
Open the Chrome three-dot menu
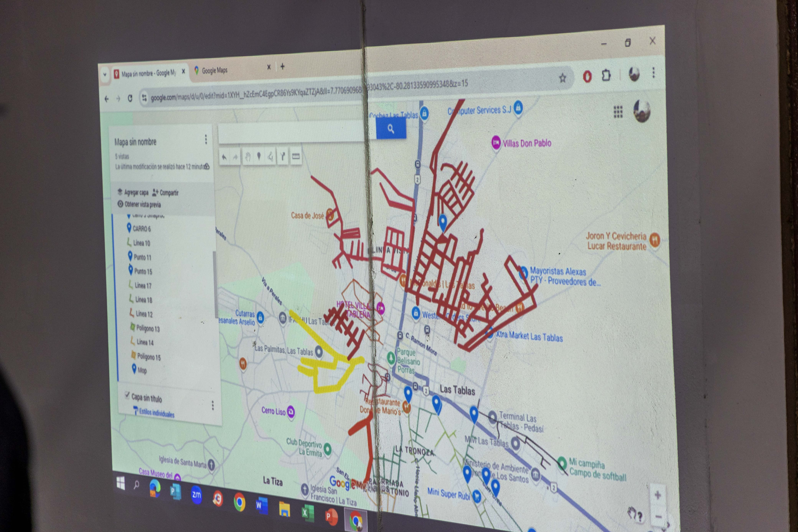coord(654,73)
